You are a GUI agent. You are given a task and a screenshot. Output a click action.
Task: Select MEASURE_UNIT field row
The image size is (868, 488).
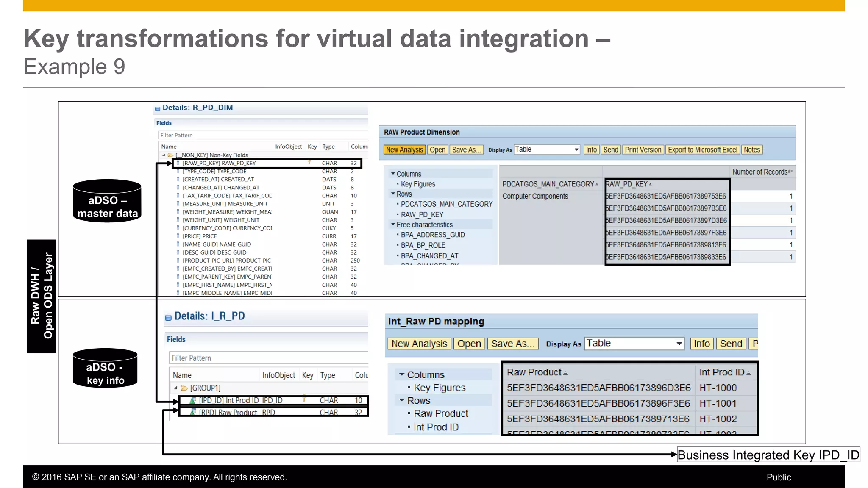pos(267,204)
